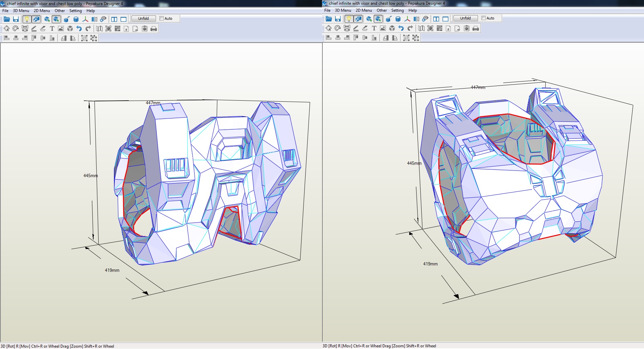Select the Text tool in left window

[x=52, y=29]
